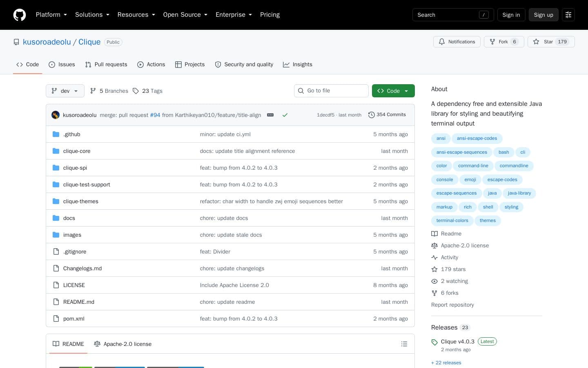Click the images folder icon

(x=56, y=235)
